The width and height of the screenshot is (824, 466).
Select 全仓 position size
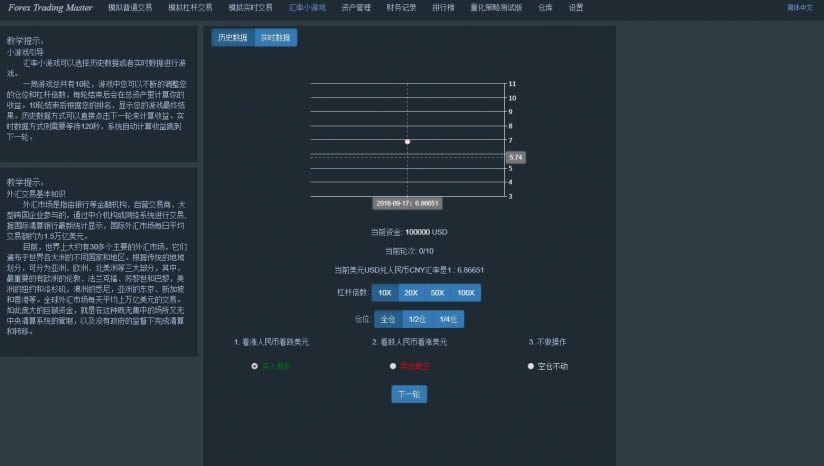pyautogui.click(x=389, y=319)
